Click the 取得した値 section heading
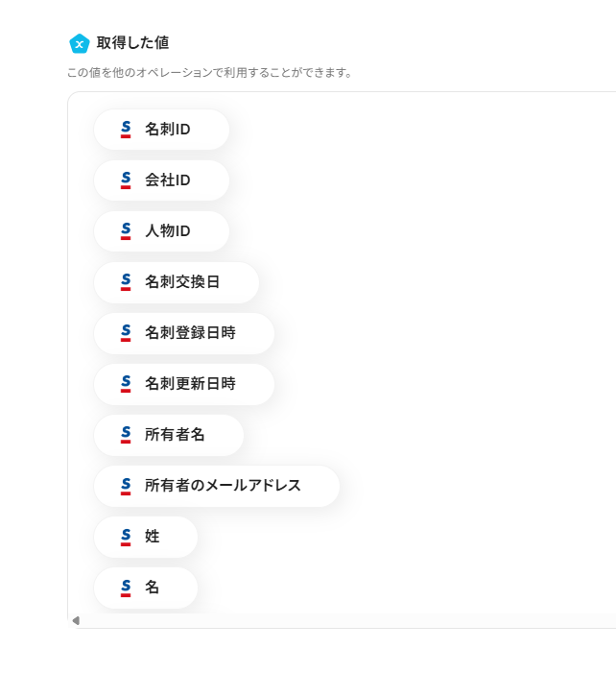616x673 pixels. coord(133,43)
